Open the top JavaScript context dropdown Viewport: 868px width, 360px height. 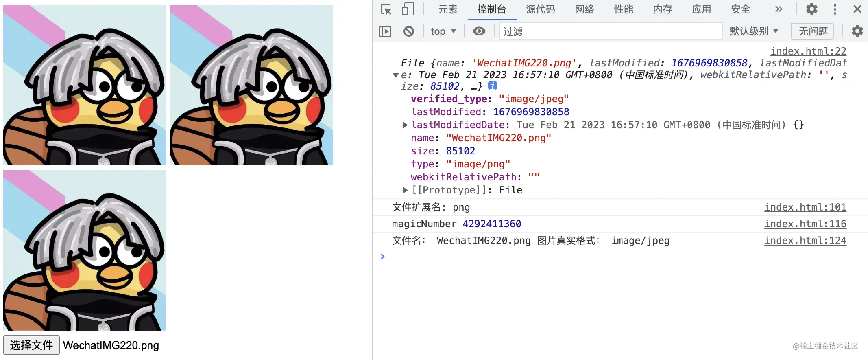(x=443, y=31)
